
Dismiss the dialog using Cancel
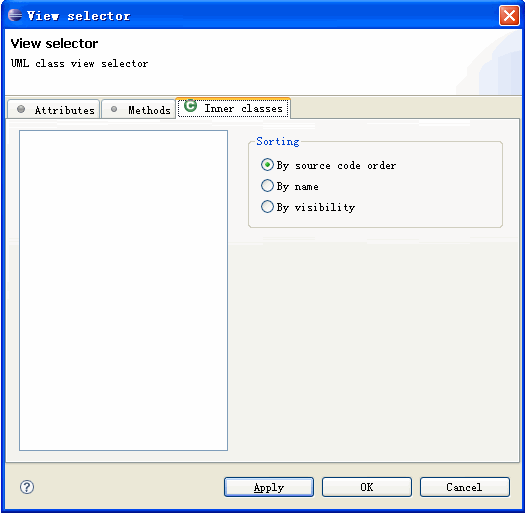point(465,487)
